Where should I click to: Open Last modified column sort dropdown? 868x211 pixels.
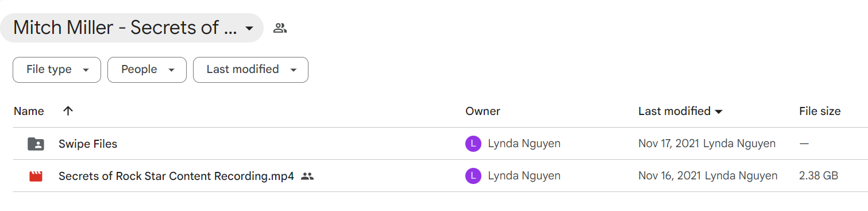point(718,112)
